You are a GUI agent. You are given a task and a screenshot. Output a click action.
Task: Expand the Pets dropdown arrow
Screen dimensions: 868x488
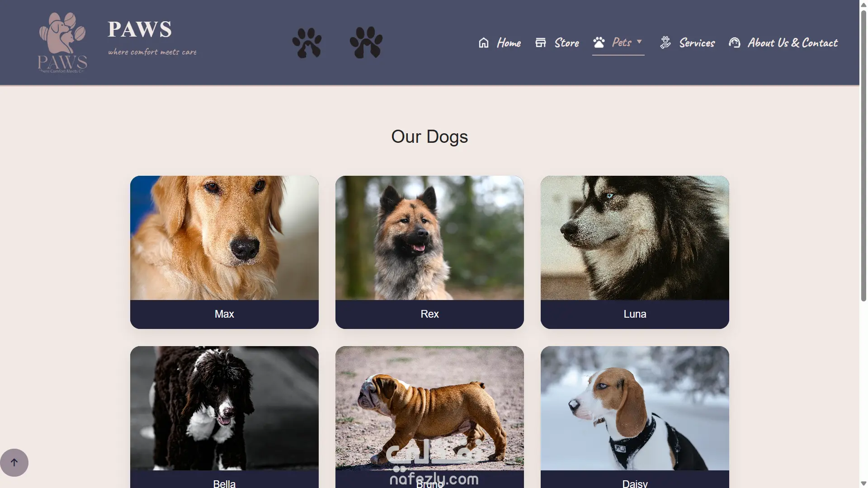pyautogui.click(x=639, y=42)
